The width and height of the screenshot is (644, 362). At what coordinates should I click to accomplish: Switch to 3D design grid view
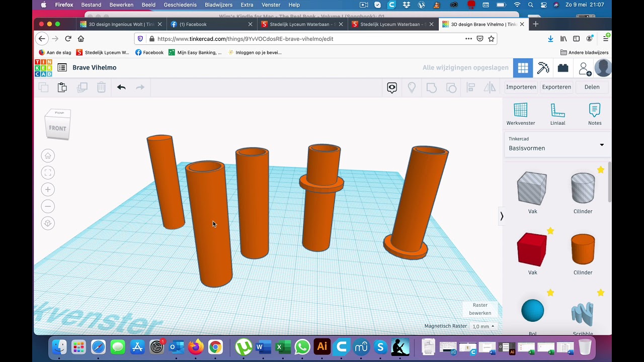click(523, 68)
